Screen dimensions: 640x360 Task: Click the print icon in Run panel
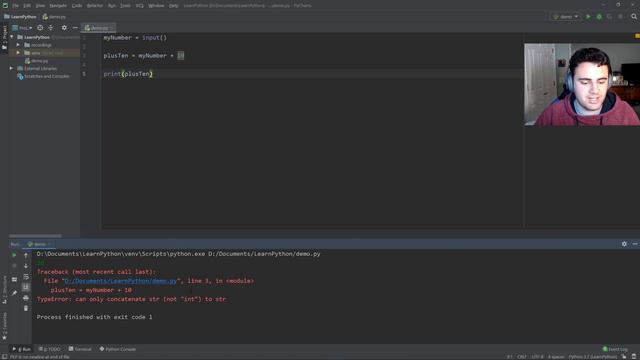tap(26, 298)
